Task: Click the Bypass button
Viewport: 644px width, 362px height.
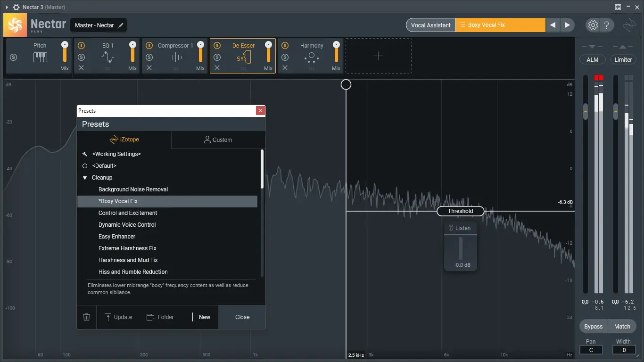Action: (x=594, y=327)
